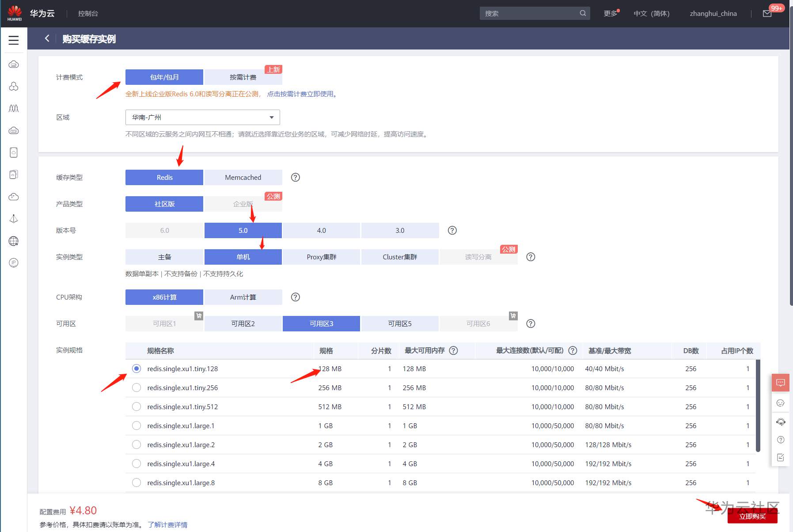Select 社区版 product type

[164, 204]
